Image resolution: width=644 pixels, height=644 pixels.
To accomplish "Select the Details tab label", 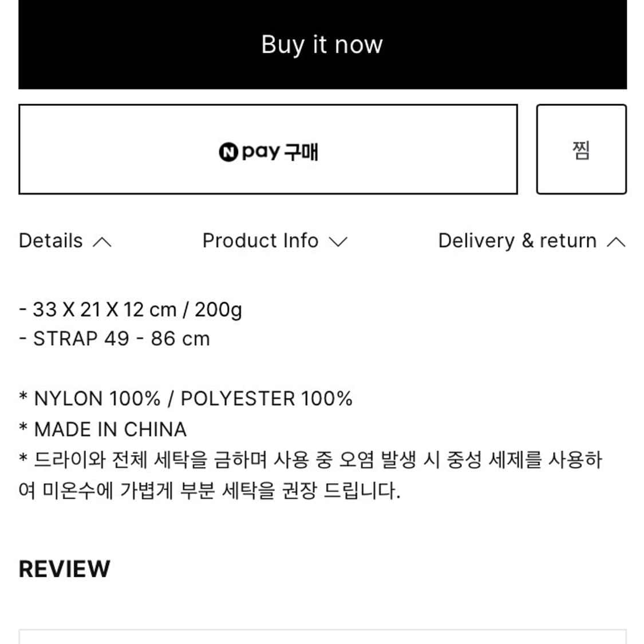I will click(51, 241).
